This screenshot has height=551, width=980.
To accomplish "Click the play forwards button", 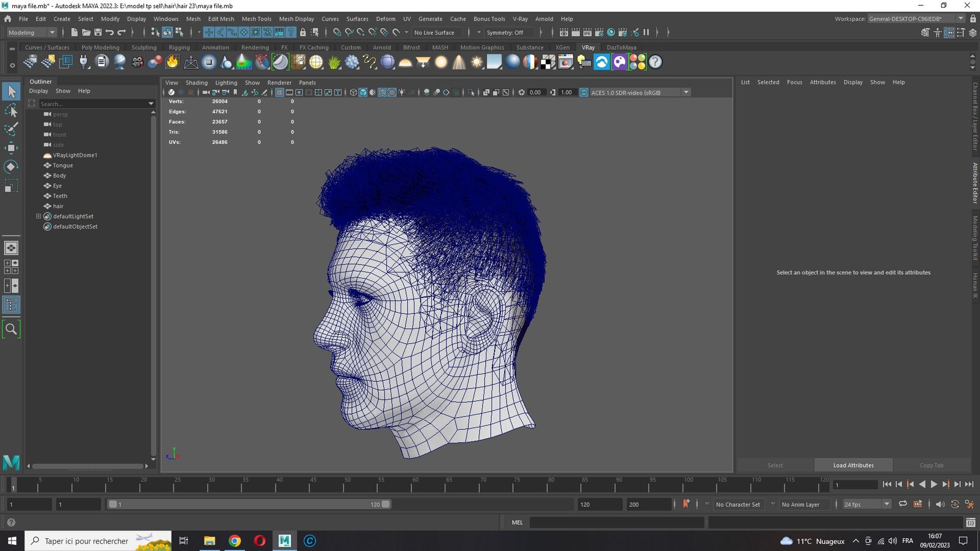I will [934, 484].
